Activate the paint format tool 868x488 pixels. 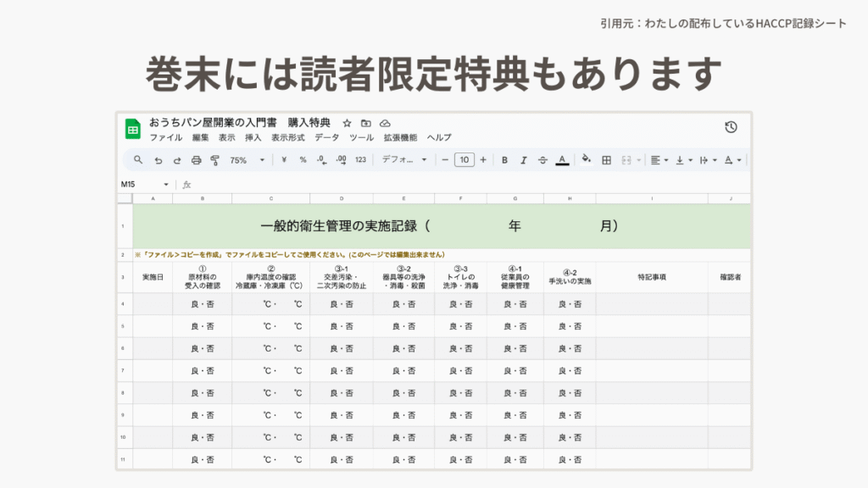tap(214, 160)
